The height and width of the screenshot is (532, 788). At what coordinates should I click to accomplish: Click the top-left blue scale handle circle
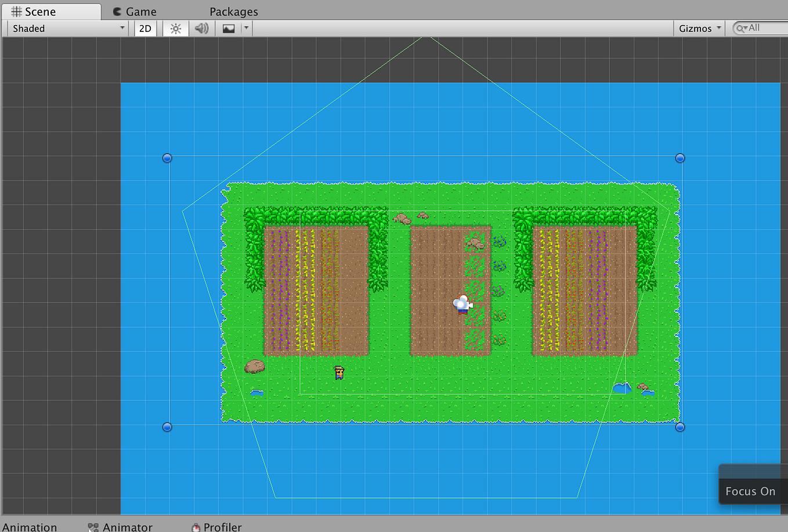(167, 158)
